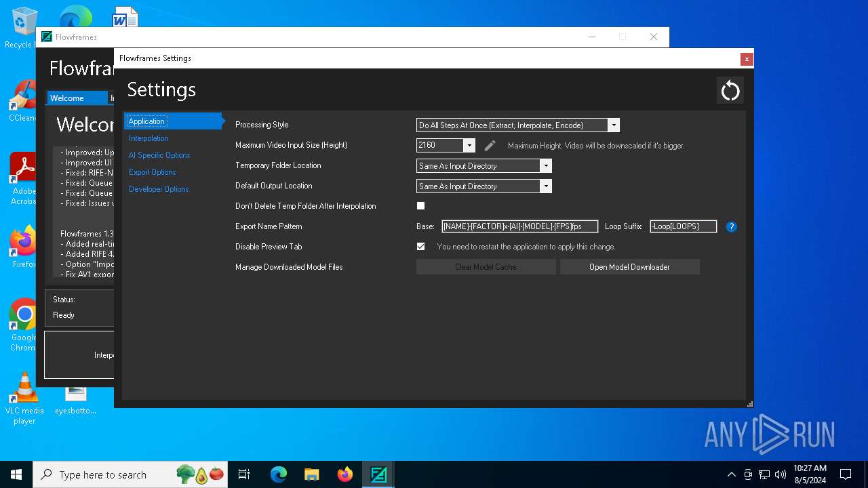Screen dimensions: 868x488
Task: Click the Open Model Downloader button
Action: coord(629,267)
